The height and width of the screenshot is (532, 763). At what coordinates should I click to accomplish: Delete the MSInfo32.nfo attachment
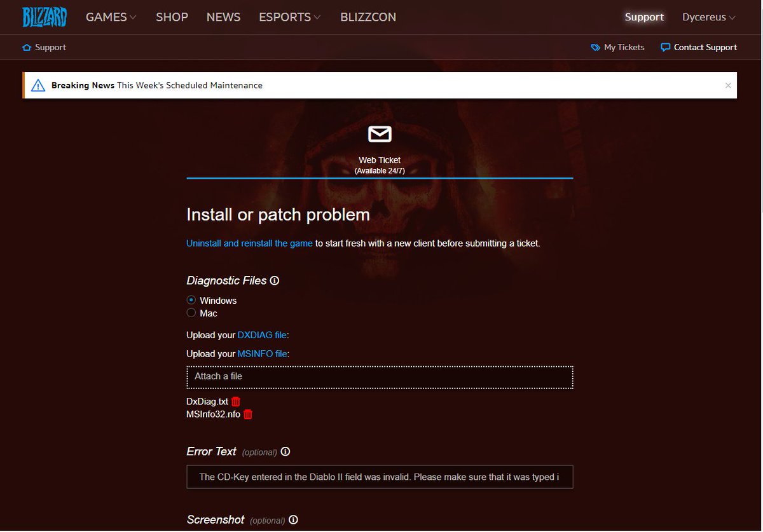point(248,414)
